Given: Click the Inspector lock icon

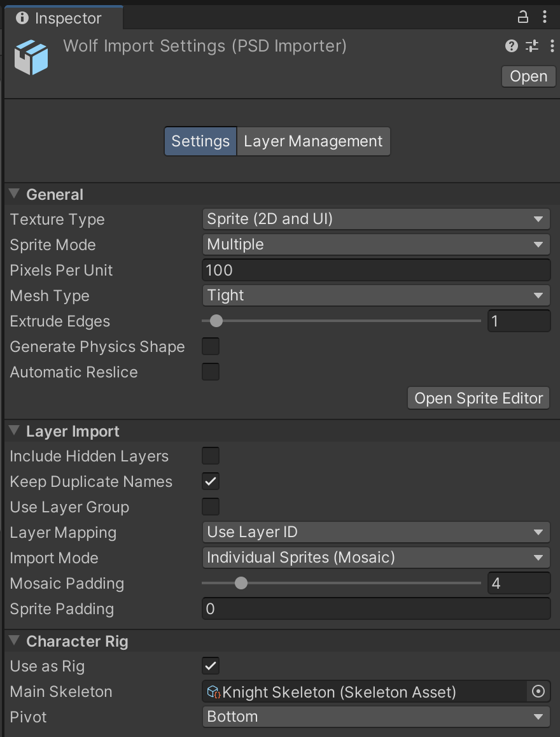Looking at the screenshot, I should (522, 17).
